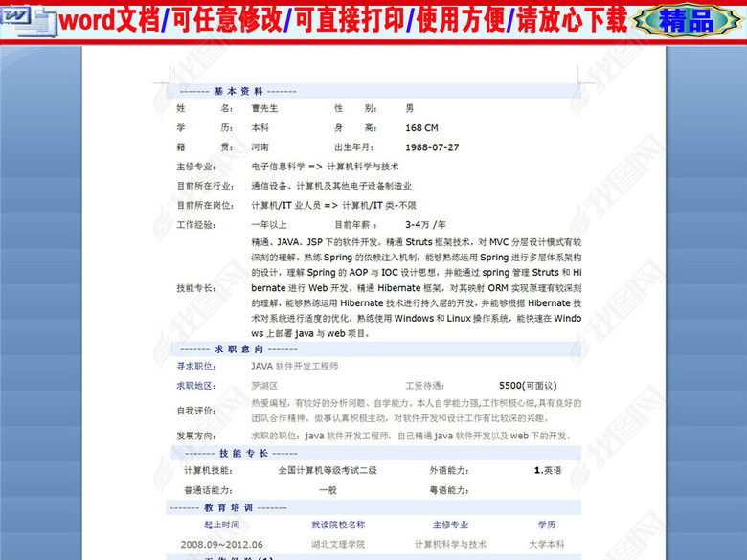This screenshot has width=747, height=560.
Task: Click the education value '本科' in basic info
Action: coord(260,127)
